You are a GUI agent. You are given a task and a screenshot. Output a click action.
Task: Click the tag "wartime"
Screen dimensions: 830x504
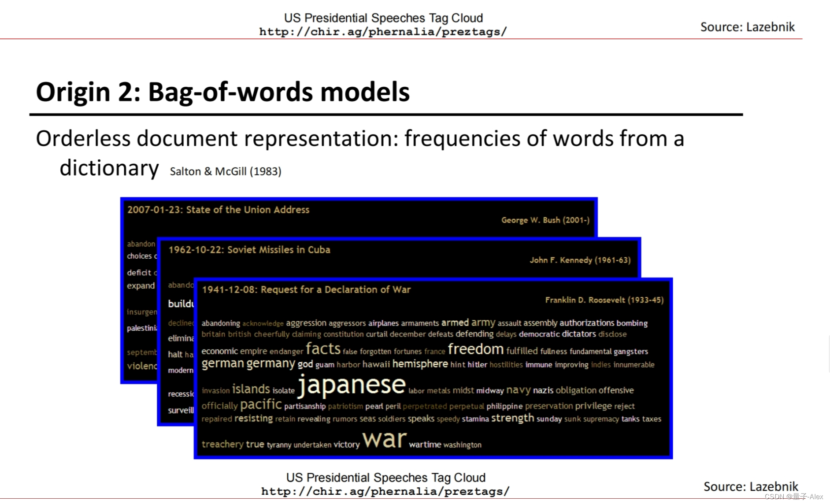[x=425, y=445]
